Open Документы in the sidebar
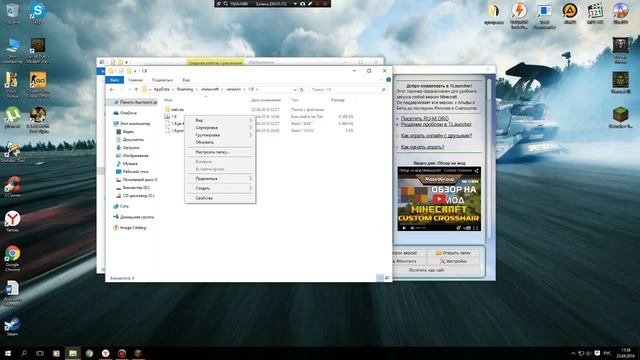The image size is (640, 360). (129, 140)
